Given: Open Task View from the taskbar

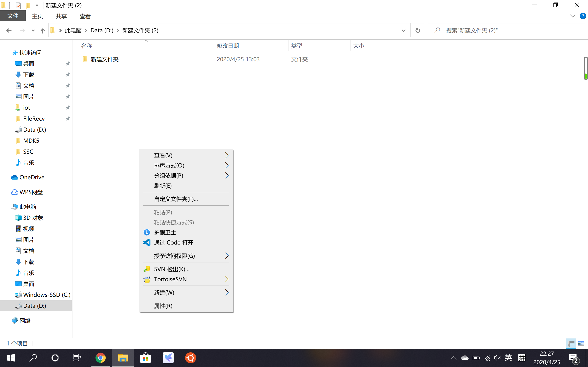Looking at the screenshot, I should pyautogui.click(x=76, y=358).
